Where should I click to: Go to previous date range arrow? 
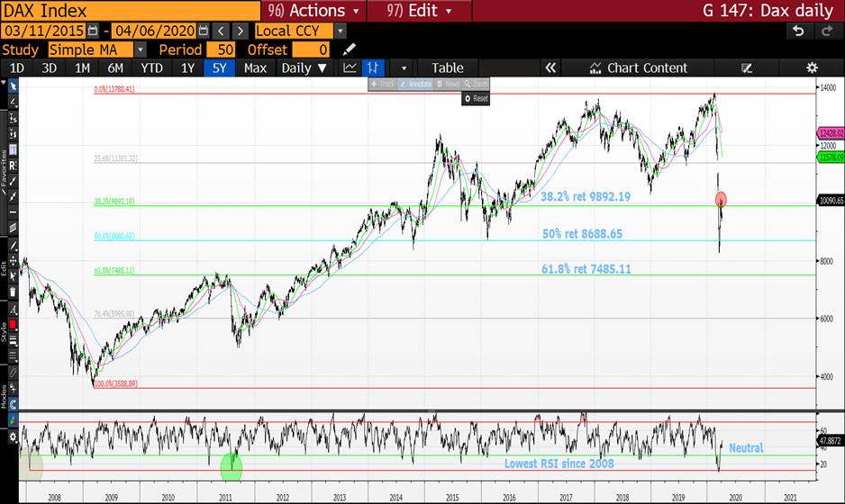[x=221, y=31]
